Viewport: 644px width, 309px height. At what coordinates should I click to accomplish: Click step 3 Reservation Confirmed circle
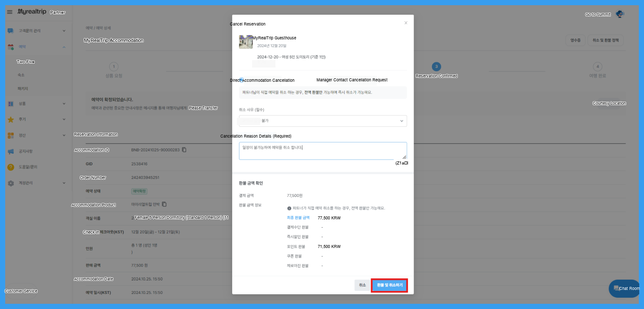(437, 66)
